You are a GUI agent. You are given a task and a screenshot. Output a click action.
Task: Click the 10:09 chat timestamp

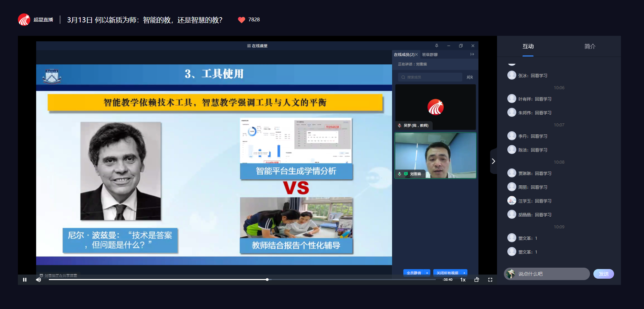tap(559, 227)
